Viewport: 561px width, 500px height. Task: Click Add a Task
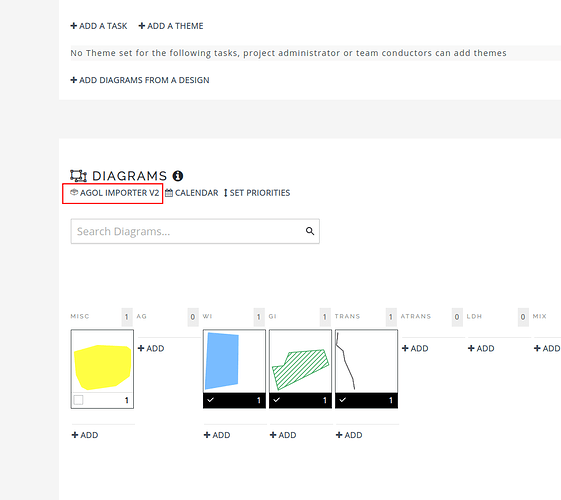point(99,26)
